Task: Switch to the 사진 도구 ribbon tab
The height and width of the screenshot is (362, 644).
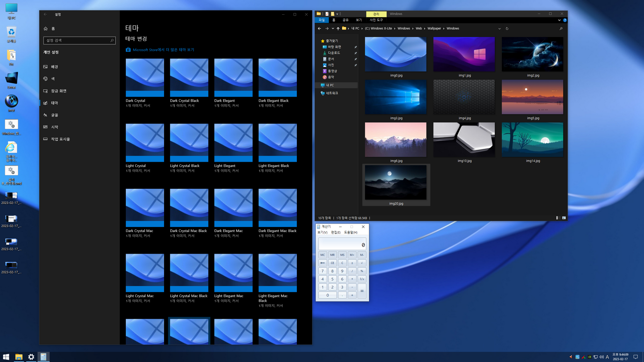Action: pyautogui.click(x=376, y=20)
